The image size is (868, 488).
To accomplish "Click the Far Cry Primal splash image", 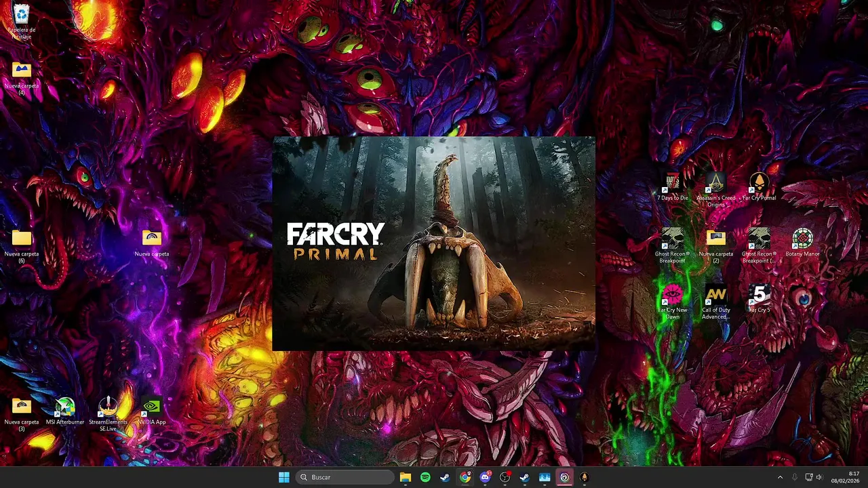I will [434, 243].
